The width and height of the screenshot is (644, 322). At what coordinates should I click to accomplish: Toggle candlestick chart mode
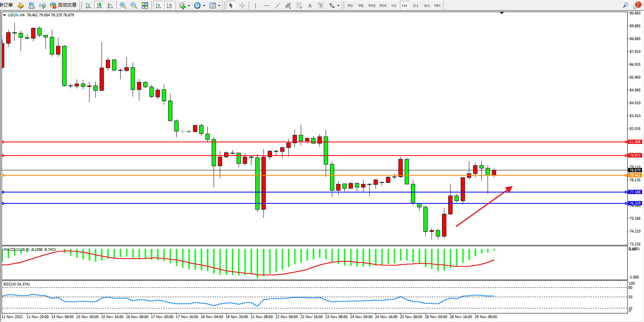pyautogui.click(x=99, y=5)
